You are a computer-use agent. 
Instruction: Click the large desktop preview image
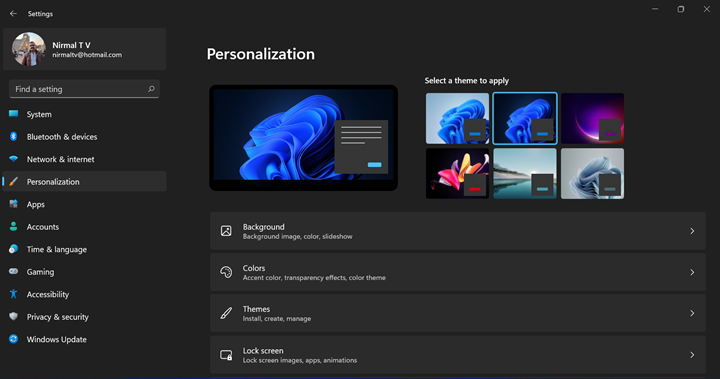tap(304, 138)
